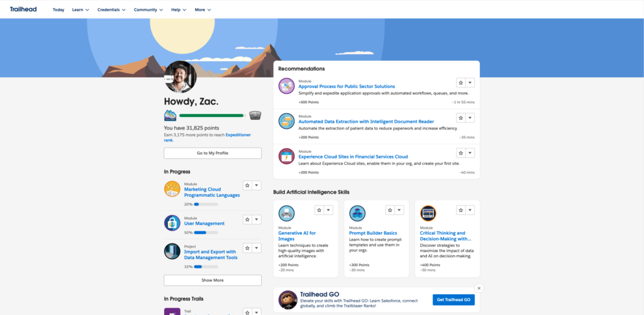Click the Critical Thinking module icon
This screenshot has height=315, width=644.
coord(428,214)
